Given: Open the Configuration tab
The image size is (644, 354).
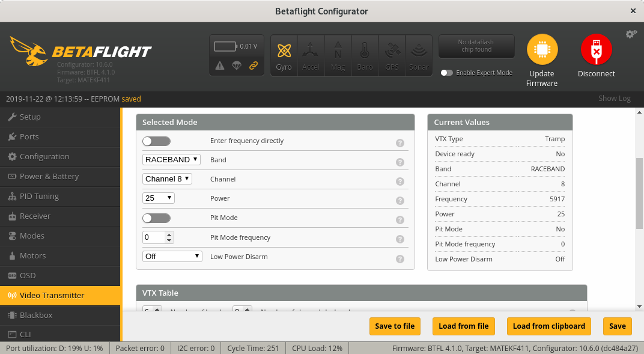Looking at the screenshot, I should click(60, 156).
